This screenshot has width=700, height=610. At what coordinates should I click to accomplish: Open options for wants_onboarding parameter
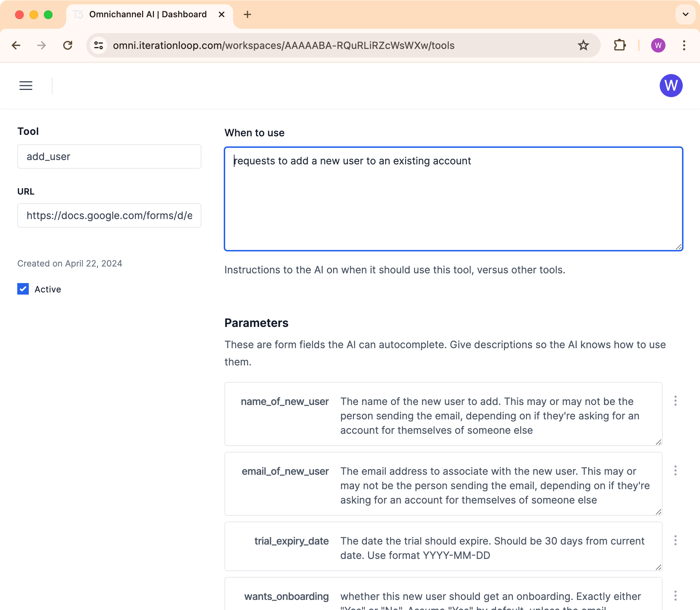[675, 596]
